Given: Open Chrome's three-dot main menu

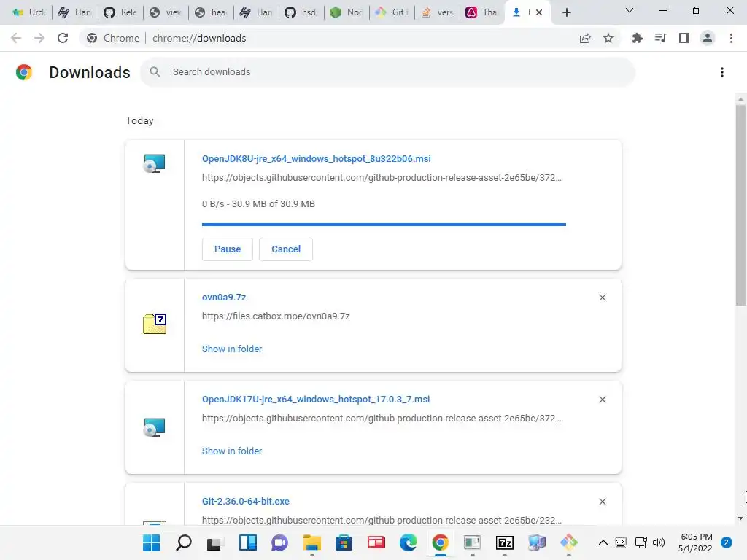Looking at the screenshot, I should (731, 38).
